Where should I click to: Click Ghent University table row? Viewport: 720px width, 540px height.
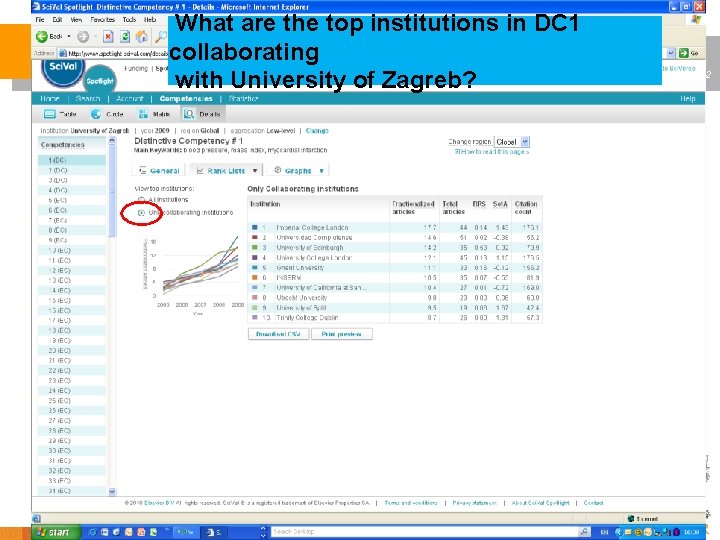[x=395, y=267]
